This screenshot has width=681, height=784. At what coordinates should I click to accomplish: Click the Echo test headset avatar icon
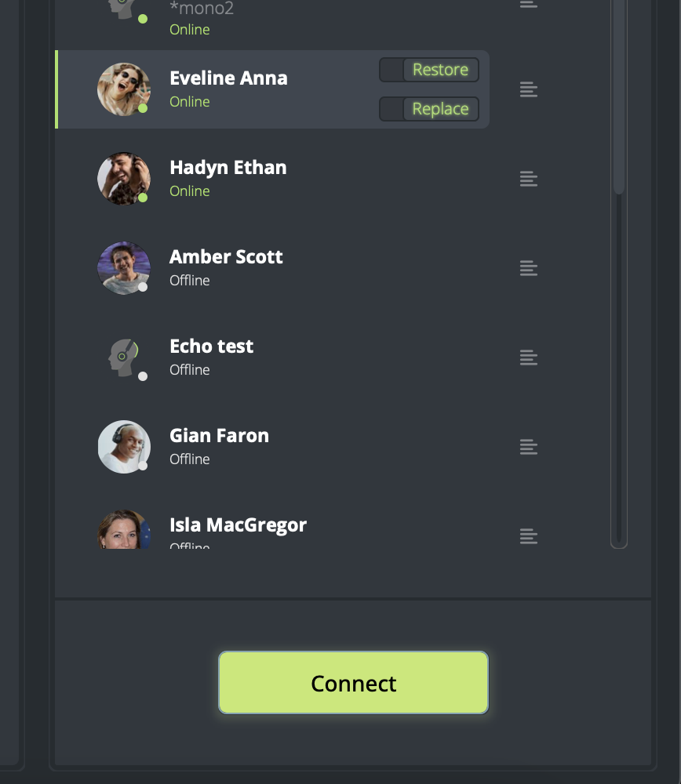(124, 358)
